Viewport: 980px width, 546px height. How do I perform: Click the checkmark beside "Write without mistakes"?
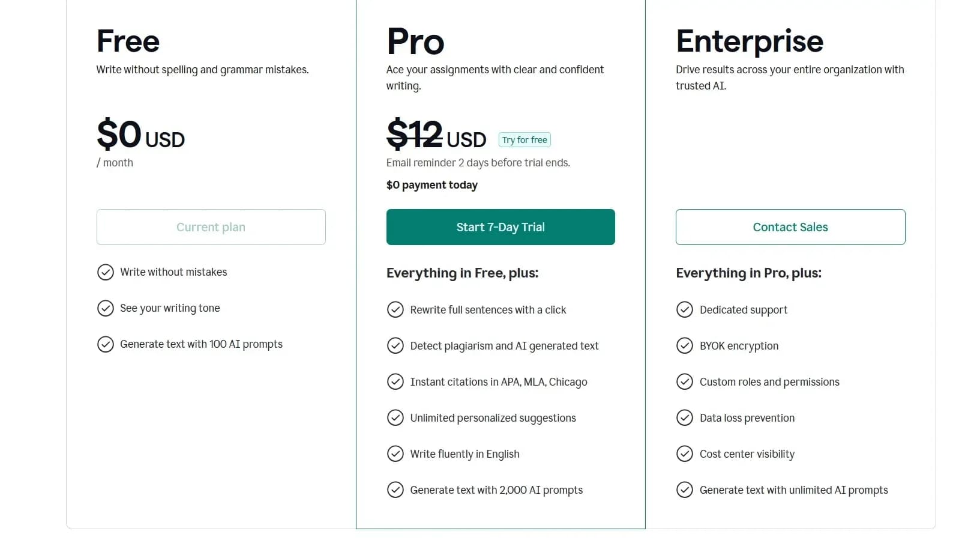pyautogui.click(x=105, y=272)
